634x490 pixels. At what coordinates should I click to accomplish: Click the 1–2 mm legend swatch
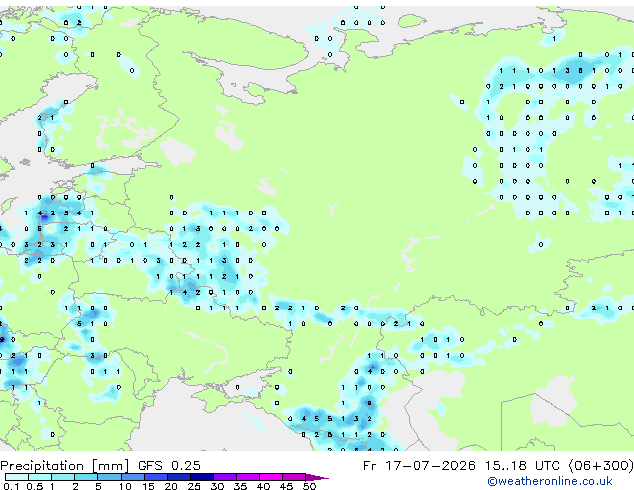pyautogui.click(x=63, y=477)
